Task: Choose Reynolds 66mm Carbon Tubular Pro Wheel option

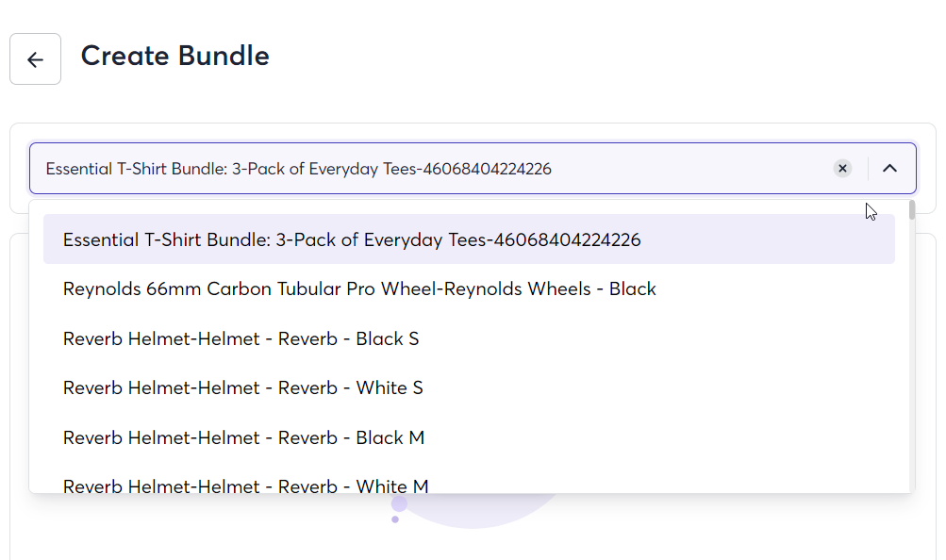Action: [x=469, y=288]
